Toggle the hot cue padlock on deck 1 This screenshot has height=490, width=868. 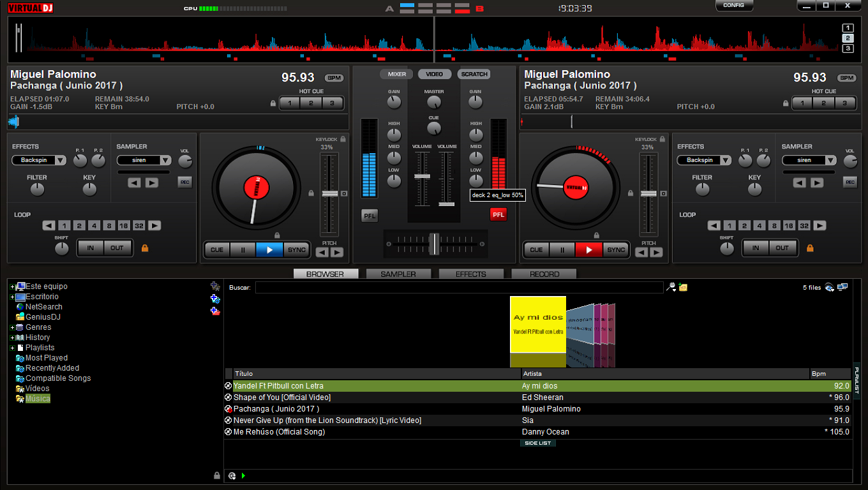[273, 103]
